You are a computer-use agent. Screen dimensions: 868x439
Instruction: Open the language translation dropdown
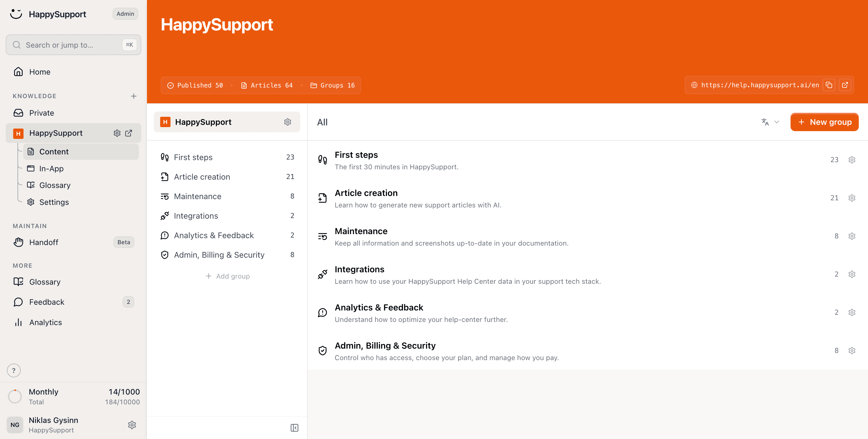pyautogui.click(x=770, y=122)
